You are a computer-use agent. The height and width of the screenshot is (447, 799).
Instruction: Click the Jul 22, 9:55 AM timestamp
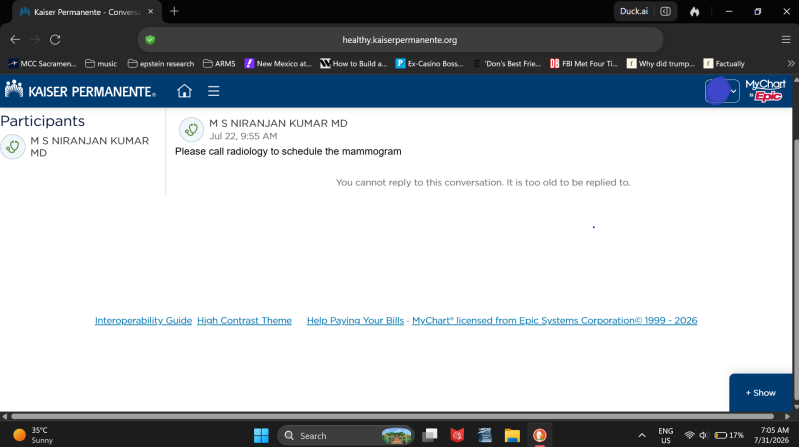point(243,136)
